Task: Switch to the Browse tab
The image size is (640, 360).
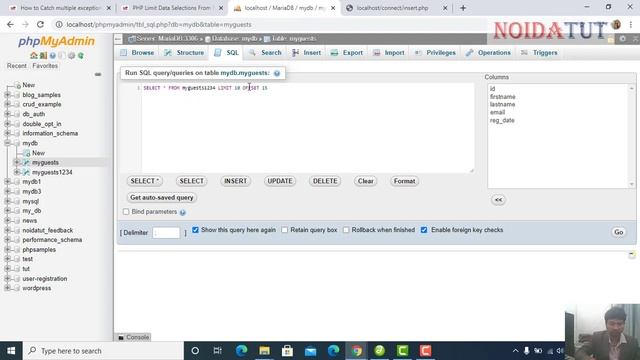Action: [138, 53]
